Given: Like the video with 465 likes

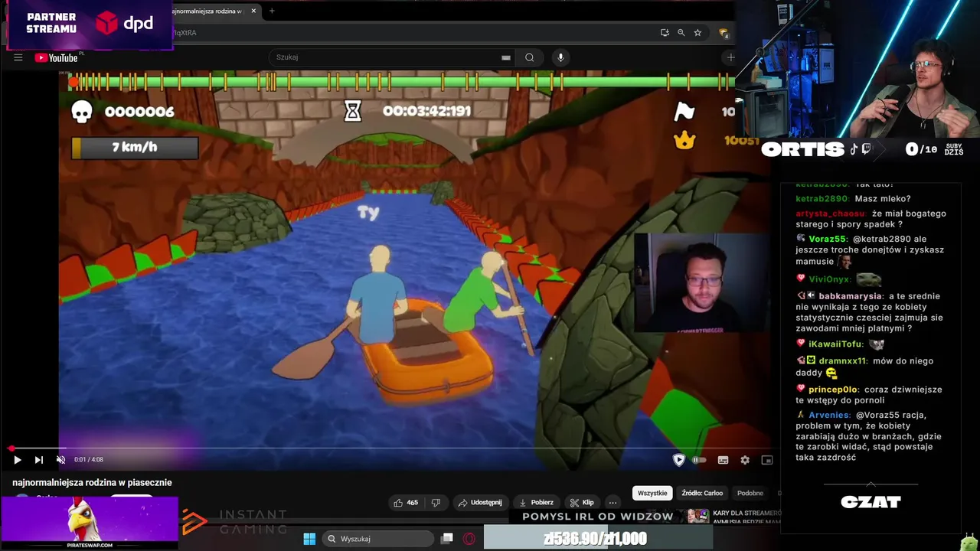Looking at the screenshot, I should coord(406,503).
